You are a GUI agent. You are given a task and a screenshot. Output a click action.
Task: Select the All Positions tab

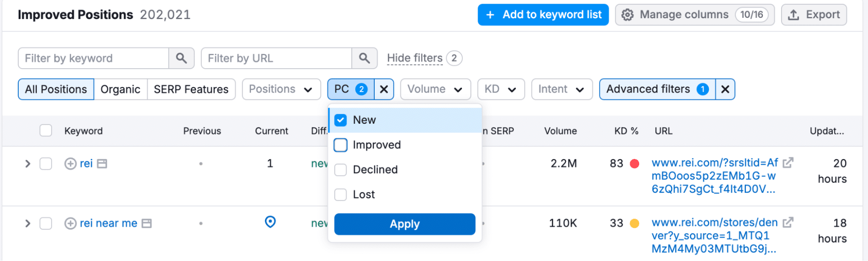coord(56,89)
